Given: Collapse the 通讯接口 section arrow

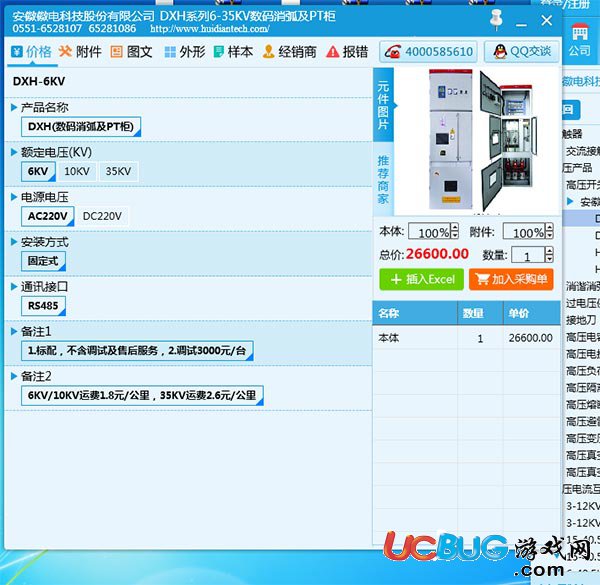Looking at the screenshot, I should [14, 287].
